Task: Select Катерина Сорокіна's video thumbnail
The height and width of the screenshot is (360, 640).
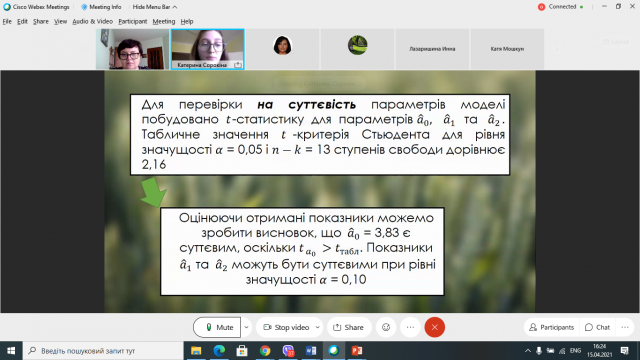Action: tap(207, 49)
